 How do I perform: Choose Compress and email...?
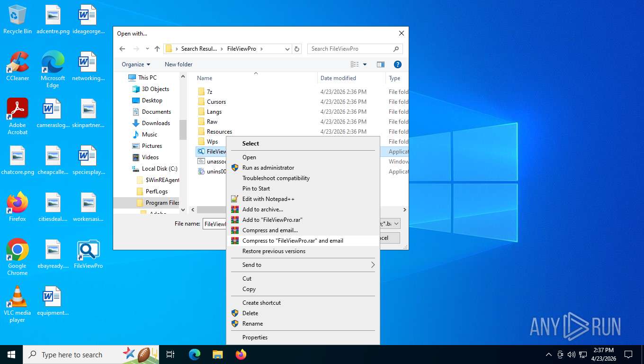(303, 230)
